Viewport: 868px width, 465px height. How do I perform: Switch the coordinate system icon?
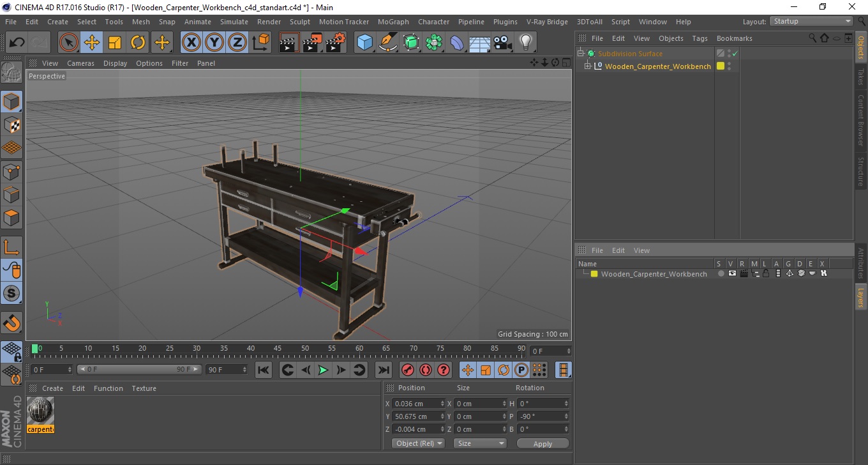point(260,43)
